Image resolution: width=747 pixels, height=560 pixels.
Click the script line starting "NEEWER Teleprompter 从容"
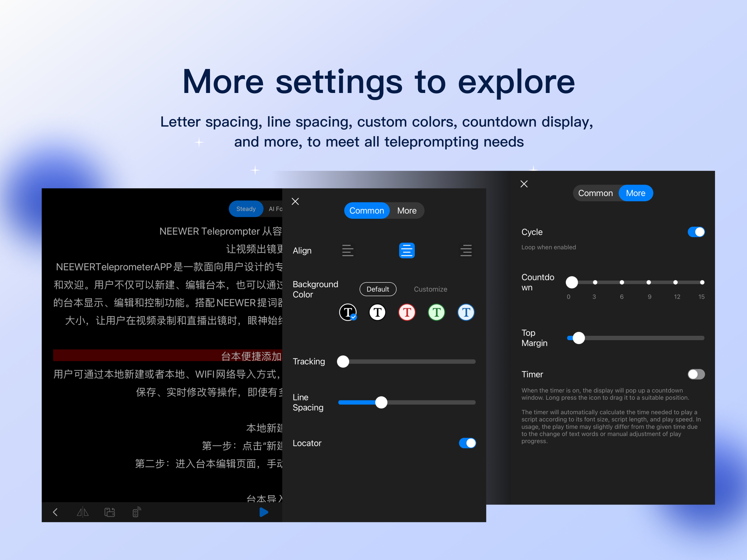click(x=221, y=231)
